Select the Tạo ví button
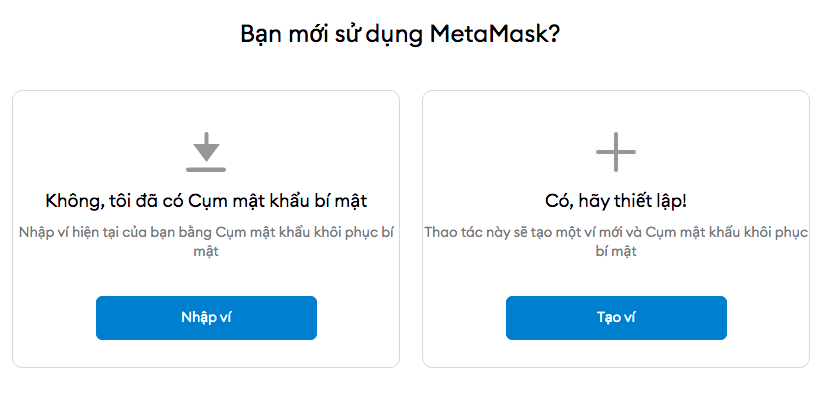 616,318
